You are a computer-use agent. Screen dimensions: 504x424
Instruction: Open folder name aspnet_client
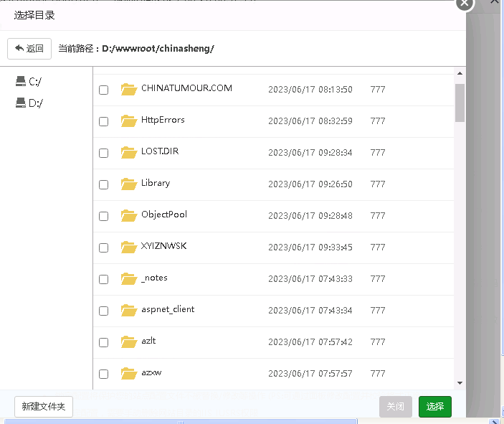coord(168,309)
